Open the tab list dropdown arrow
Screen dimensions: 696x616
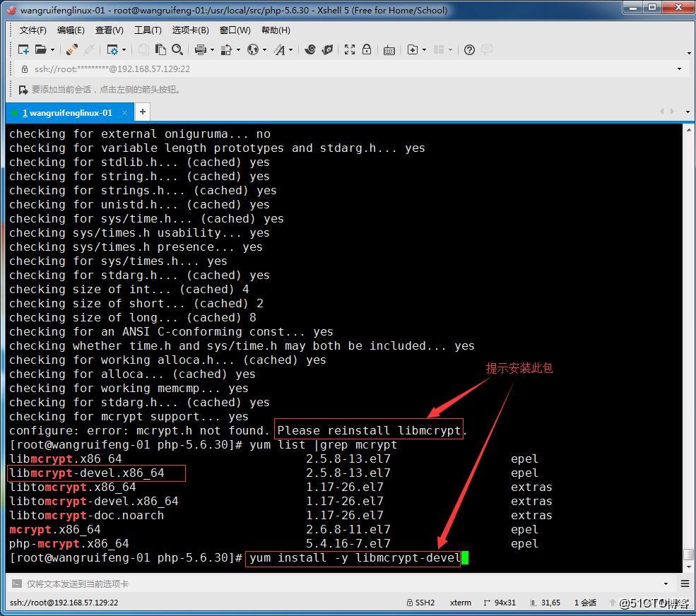[x=688, y=112]
